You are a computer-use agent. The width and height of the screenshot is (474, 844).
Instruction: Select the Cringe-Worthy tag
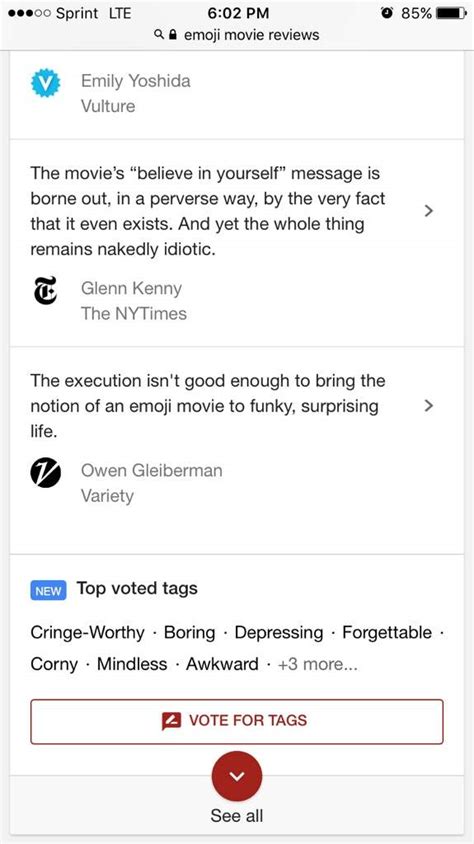[87, 632]
